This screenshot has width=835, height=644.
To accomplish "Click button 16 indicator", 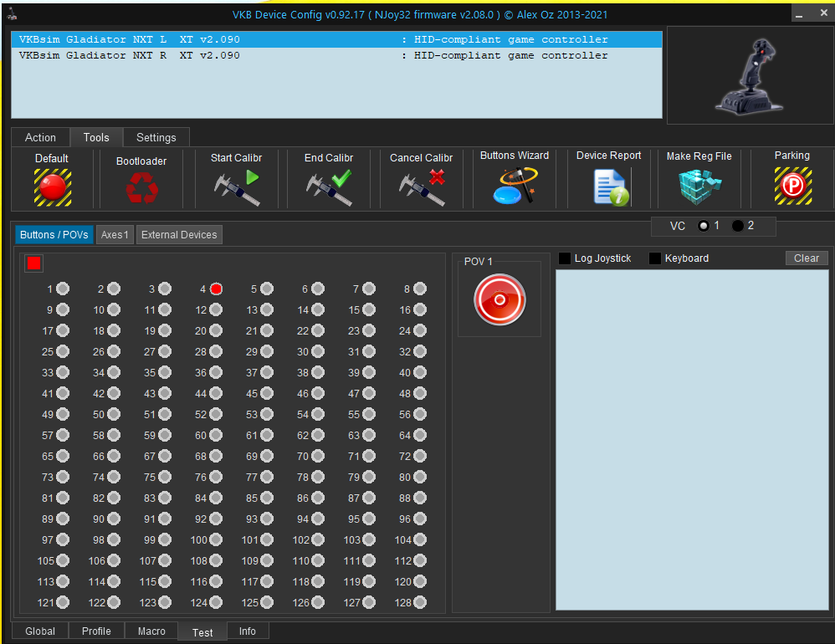I will coord(420,309).
